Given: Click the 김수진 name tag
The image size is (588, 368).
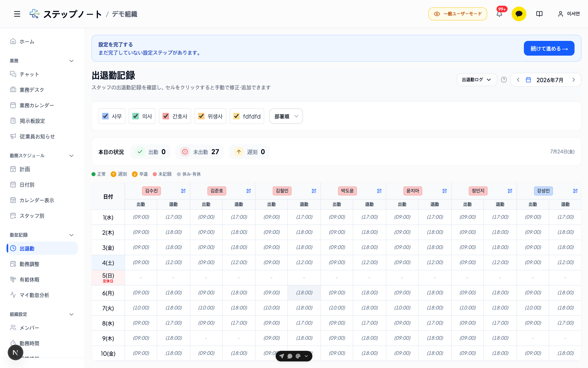Looking at the screenshot, I should (x=151, y=191).
